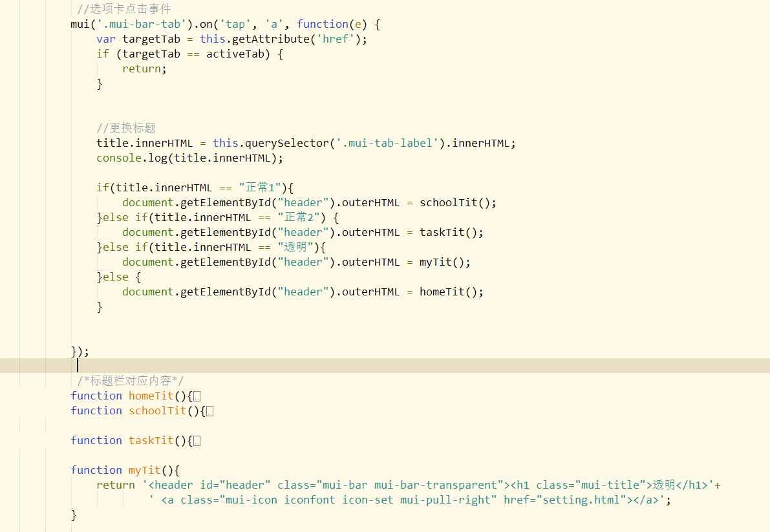This screenshot has width=770, height=532.
Task: Click the schoolTit function definition name
Action: 158,410
